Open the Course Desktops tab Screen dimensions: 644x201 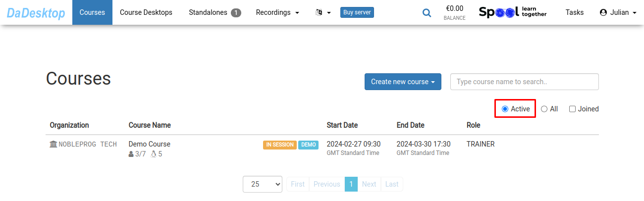tap(146, 12)
